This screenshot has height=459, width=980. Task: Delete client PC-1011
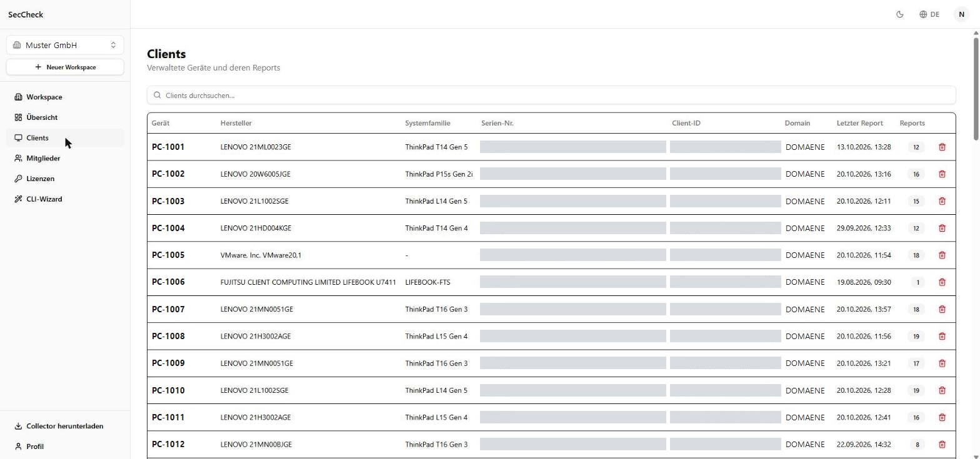(942, 417)
